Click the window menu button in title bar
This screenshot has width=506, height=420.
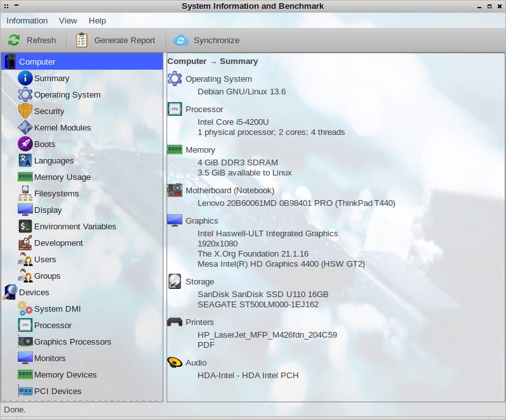pyautogui.click(x=6, y=6)
